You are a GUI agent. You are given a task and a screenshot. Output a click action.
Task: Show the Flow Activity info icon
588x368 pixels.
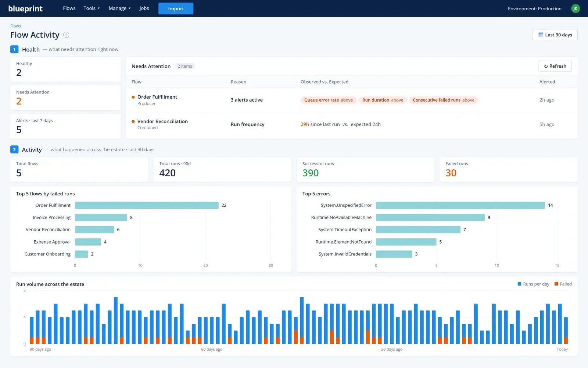click(66, 35)
